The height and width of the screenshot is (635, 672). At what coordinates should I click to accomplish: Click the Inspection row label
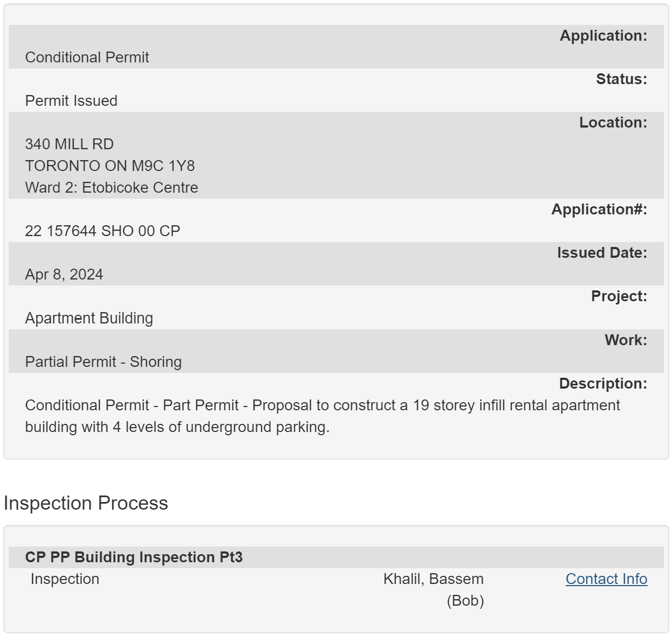[65, 579]
